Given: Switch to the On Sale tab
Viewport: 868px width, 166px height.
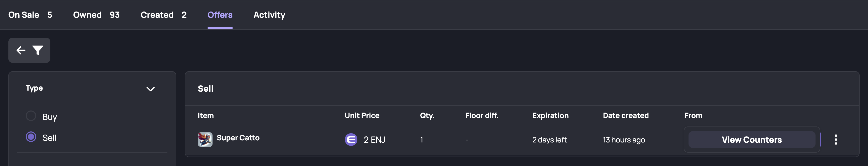Looking at the screenshot, I should [30, 15].
